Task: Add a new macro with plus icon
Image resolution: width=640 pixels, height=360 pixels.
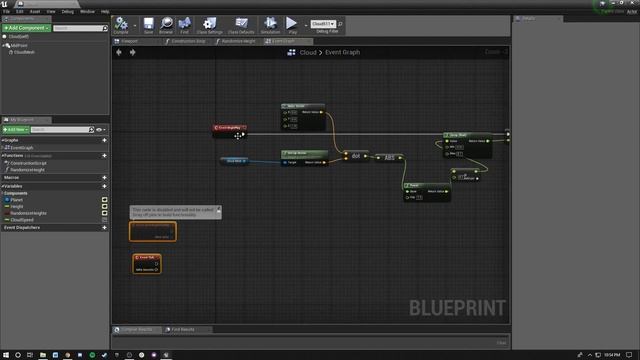Action: [104, 178]
